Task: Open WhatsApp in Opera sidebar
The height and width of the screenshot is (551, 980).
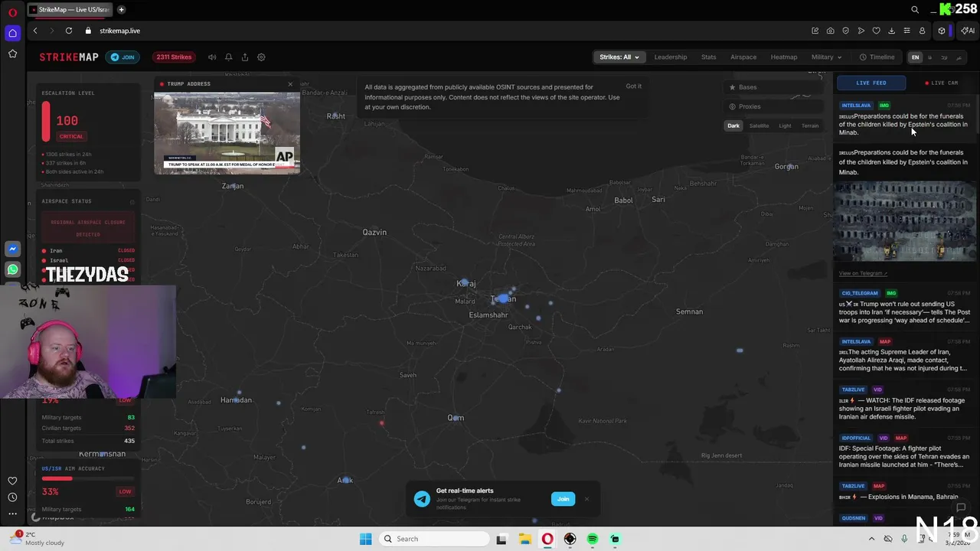Action: pos(12,269)
